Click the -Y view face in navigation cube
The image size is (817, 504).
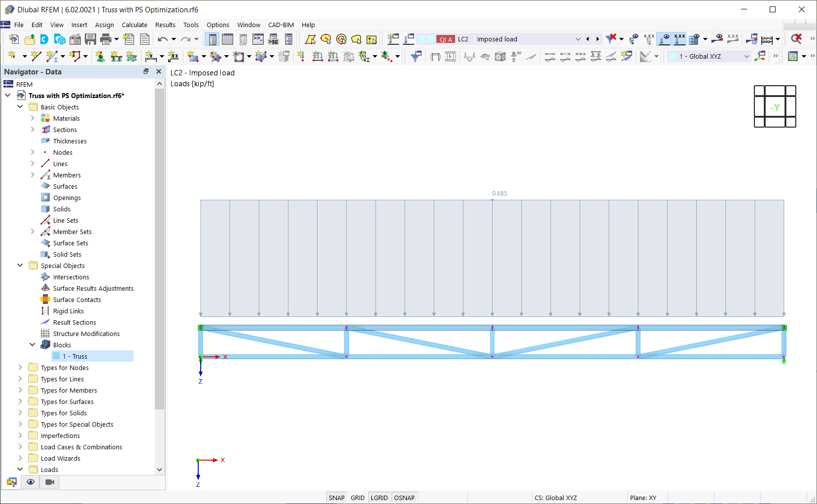(774, 107)
